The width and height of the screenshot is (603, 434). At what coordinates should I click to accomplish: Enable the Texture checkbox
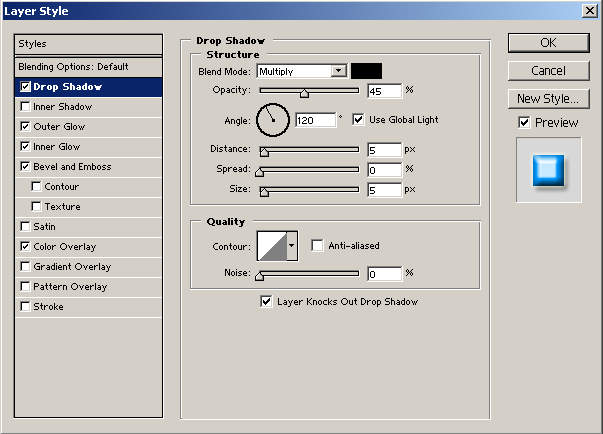(36, 206)
